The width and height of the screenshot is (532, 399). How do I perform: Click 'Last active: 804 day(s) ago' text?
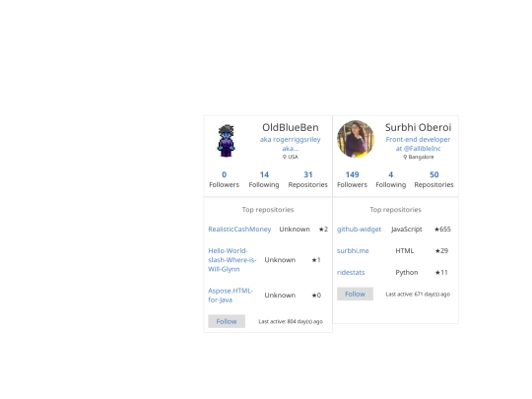(x=291, y=321)
